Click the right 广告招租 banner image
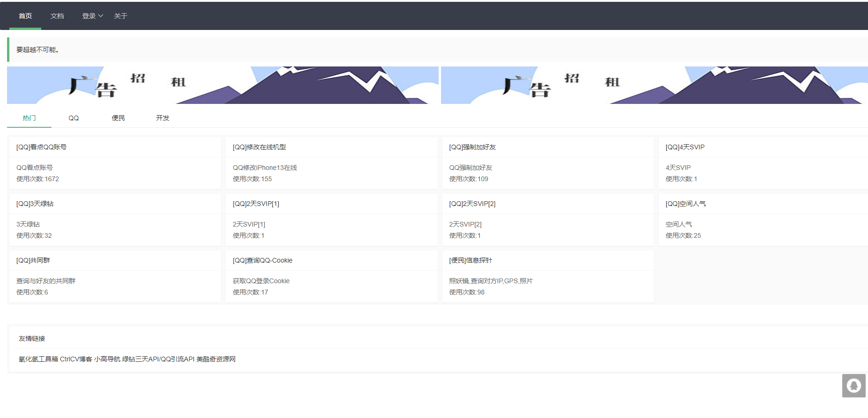 [654, 85]
